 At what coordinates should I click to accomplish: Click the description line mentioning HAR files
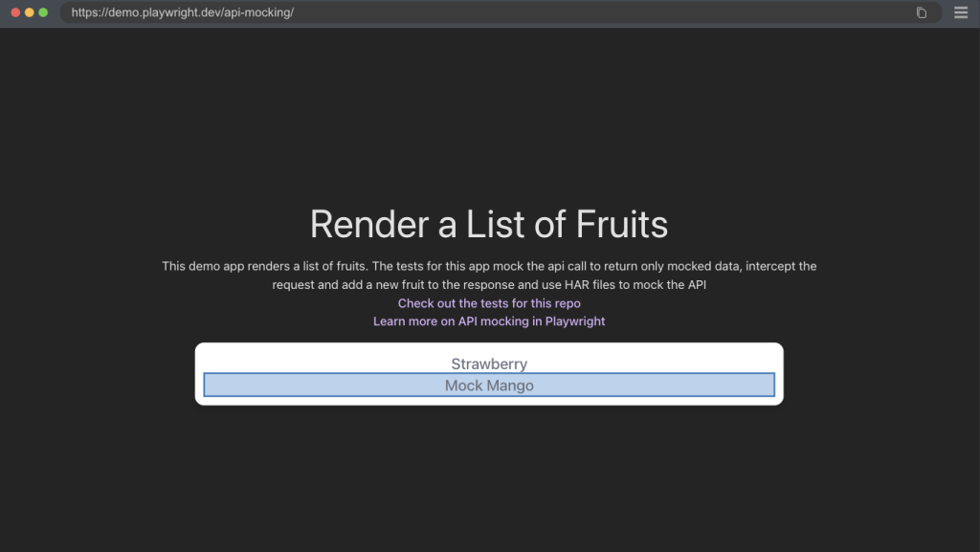(x=489, y=285)
